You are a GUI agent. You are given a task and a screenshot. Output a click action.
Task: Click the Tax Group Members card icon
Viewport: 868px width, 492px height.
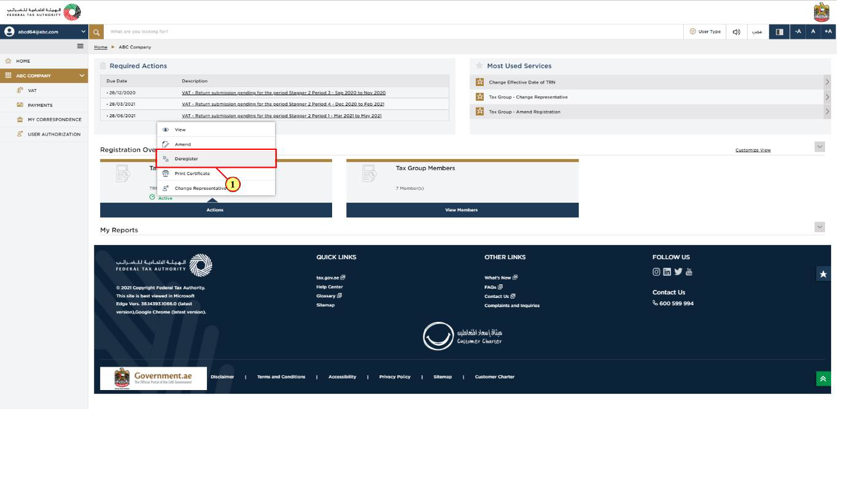pyautogui.click(x=370, y=174)
